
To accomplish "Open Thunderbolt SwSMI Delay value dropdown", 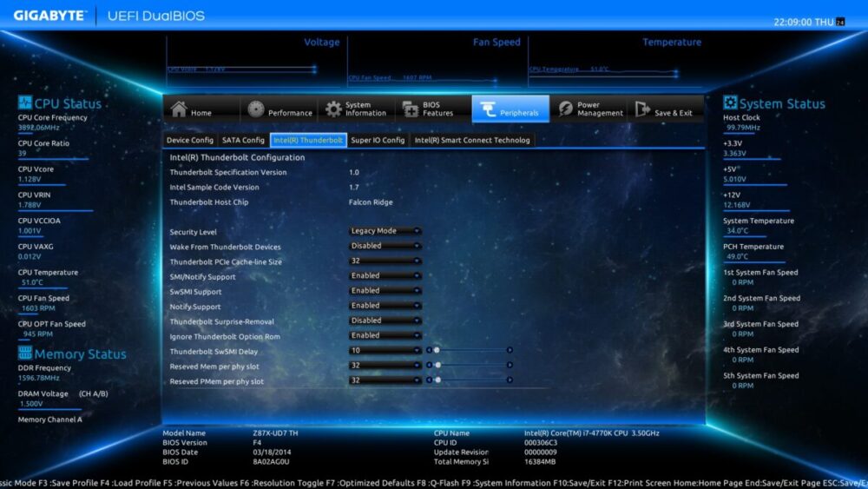I will pyautogui.click(x=385, y=351).
